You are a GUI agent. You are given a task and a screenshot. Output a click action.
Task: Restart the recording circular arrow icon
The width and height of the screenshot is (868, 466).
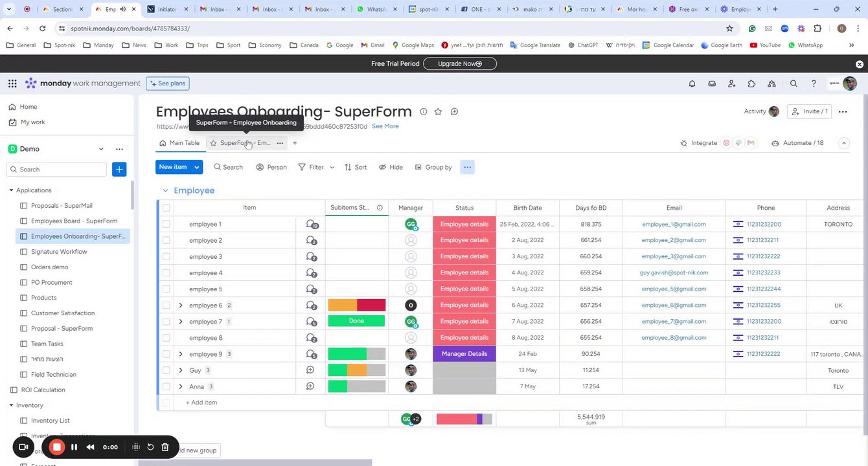point(150,447)
